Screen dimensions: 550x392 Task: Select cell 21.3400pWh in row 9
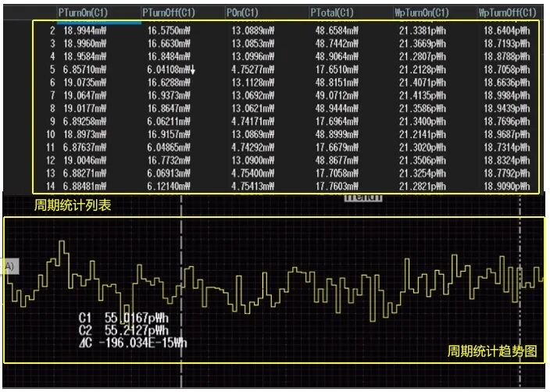pos(423,122)
